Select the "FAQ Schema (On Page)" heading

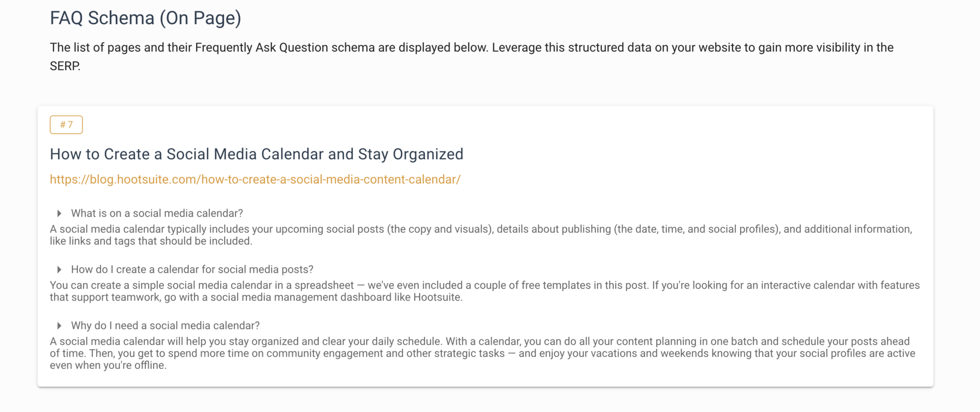[x=146, y=18]
